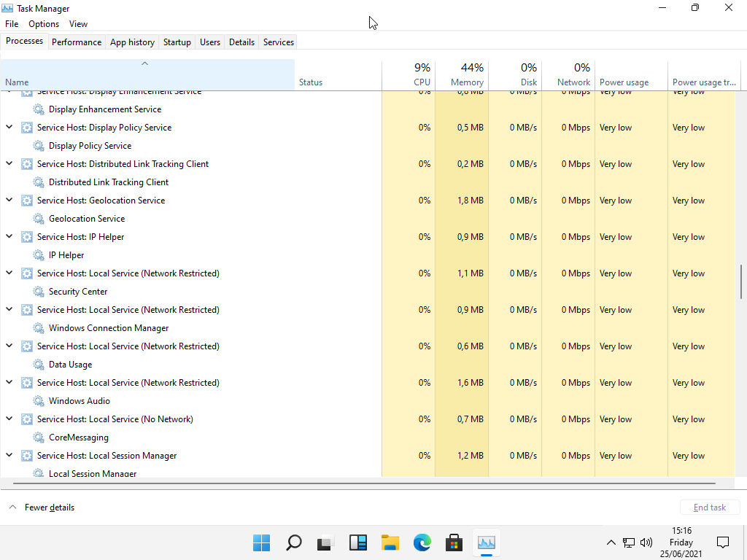Image resolution: width=747 pixels, height=560 pixels.
Task: Collapse Service Host: Display Policy Service group
Action: coord(9,127)
